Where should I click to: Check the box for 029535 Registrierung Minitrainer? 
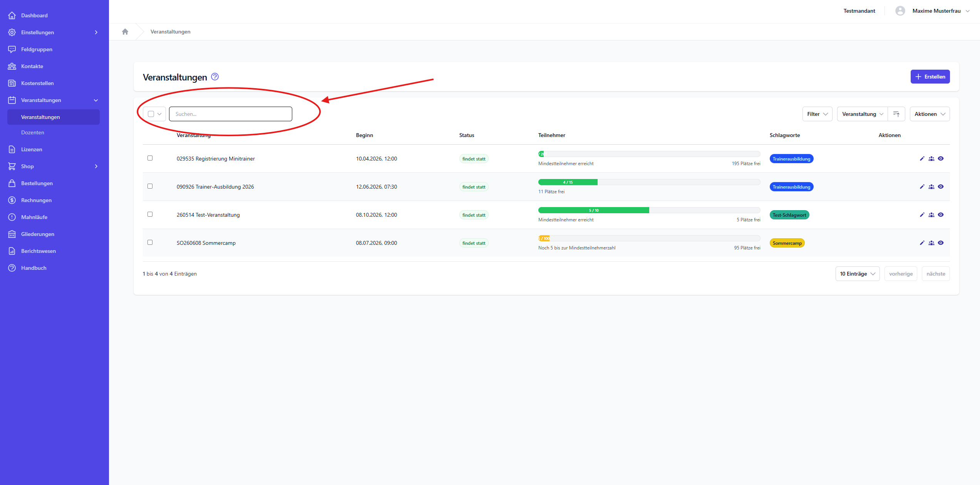(x=150, y=158)
